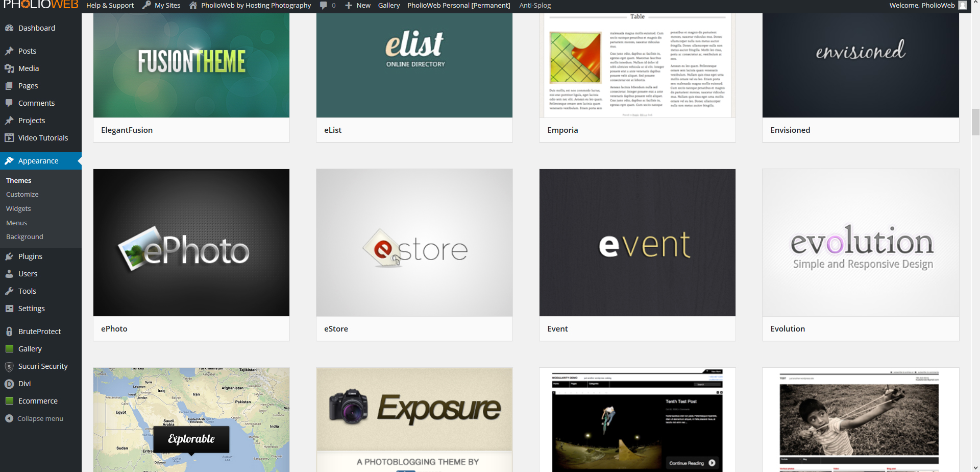Select the eStore theme thumbnail
The height and width of the screenshot is (472, 980).
[414, 243]
